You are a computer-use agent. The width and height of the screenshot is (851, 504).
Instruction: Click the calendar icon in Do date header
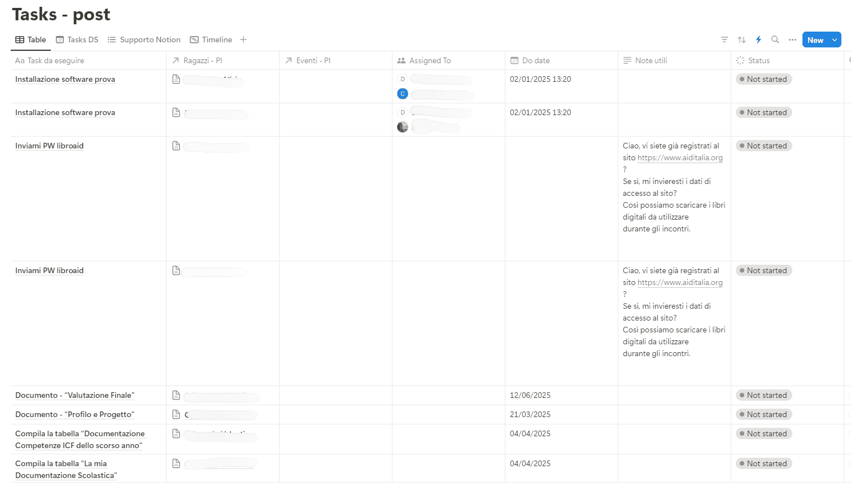tap(516, 60)
